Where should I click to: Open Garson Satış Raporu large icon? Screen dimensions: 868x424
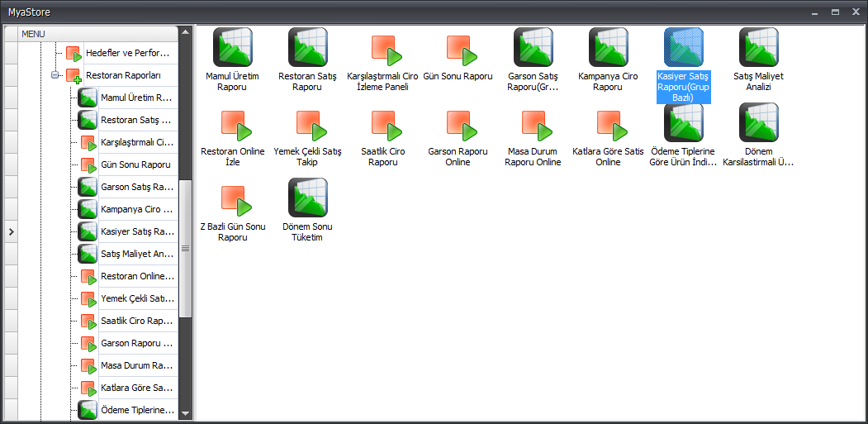click(533, 47)
